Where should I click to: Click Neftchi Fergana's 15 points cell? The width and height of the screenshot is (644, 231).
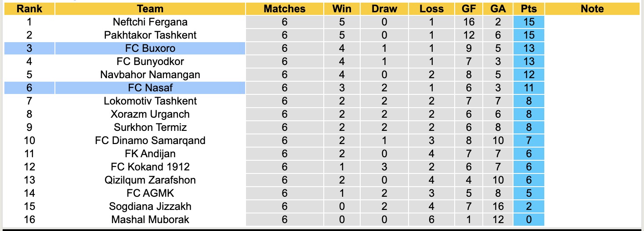point(528,22)
